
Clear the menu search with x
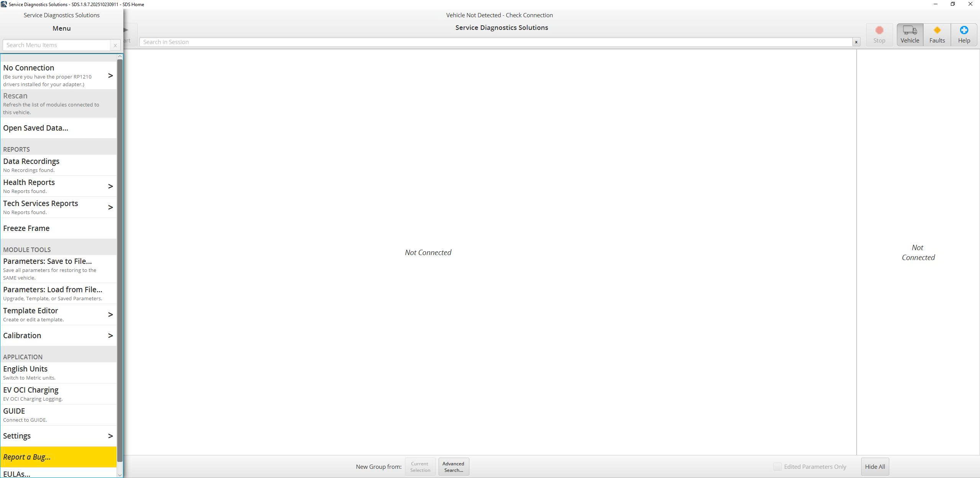point(115,45)
